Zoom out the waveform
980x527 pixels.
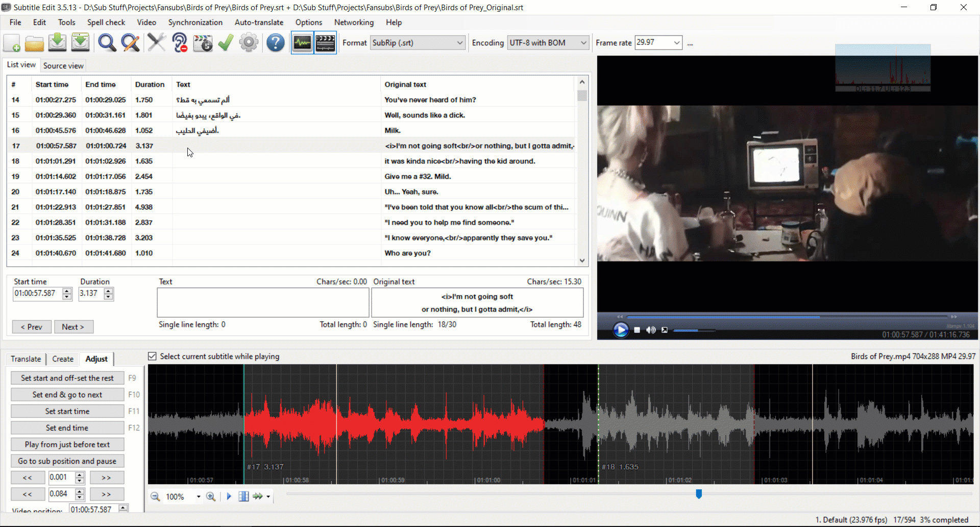pyautogui.click(x=155, y=496)
